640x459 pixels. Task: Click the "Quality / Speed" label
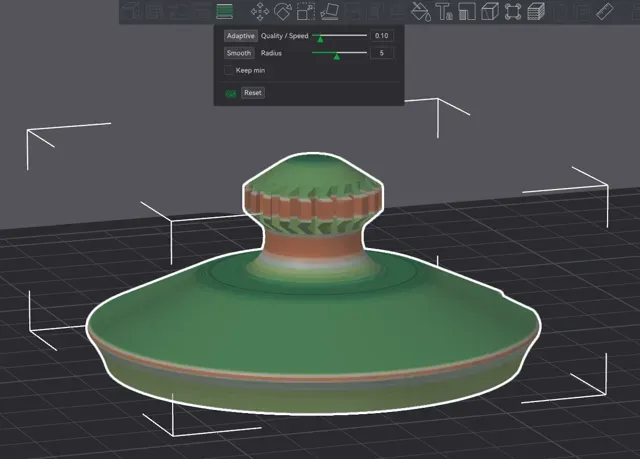coord(284,36)
